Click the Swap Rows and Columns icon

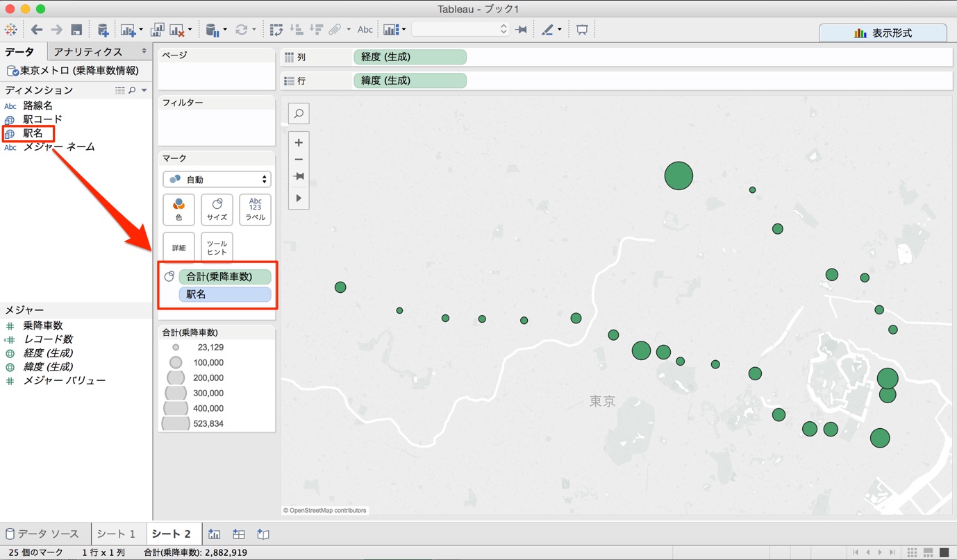pyautogui.click(x=277, y=29)
